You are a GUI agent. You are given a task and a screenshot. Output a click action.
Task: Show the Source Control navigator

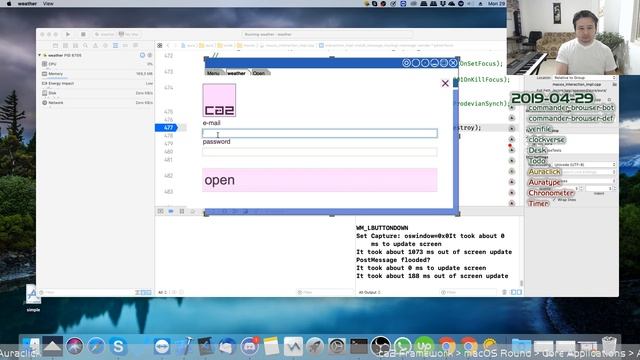coord(65,45)
